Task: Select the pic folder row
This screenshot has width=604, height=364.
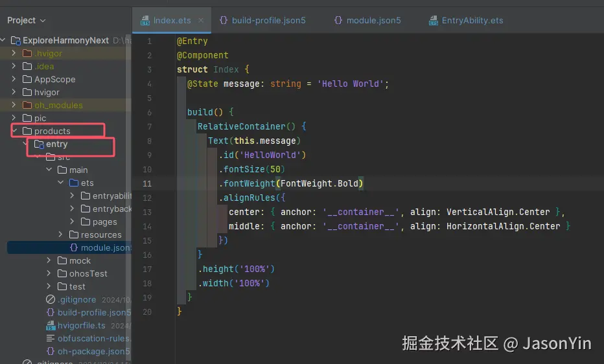Action: pyautogui.click(x=65, y=118)
